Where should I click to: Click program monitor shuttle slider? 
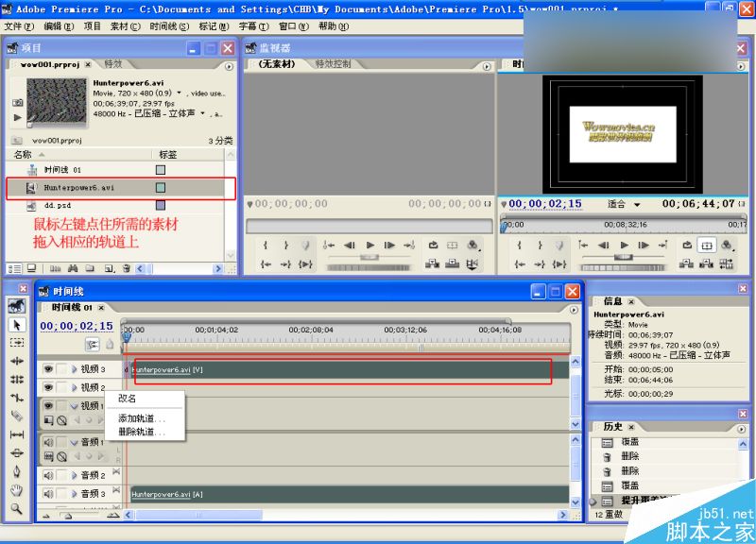click(623, 257)
